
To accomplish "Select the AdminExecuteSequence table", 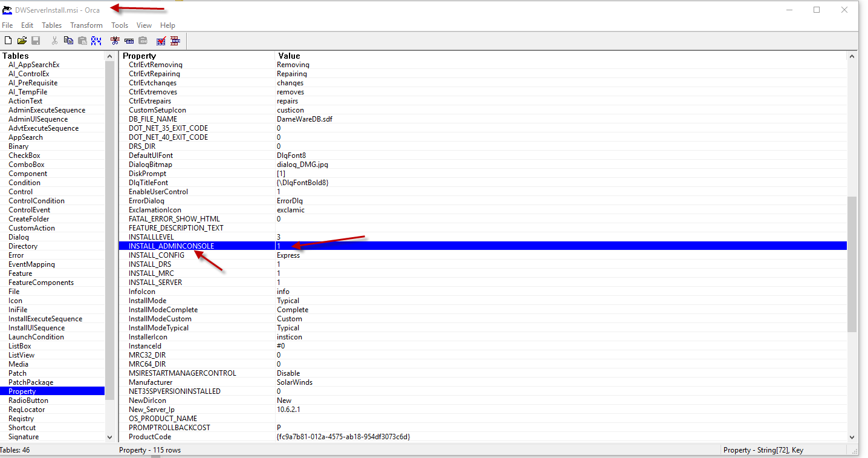I will click(47, 110).
